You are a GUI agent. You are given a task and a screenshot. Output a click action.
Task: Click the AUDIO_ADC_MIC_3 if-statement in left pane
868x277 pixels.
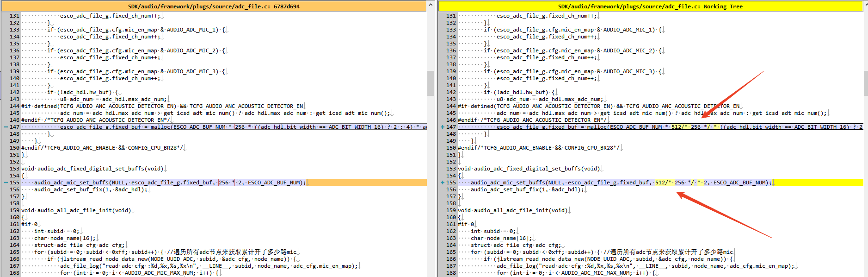(x=136, y=71)
